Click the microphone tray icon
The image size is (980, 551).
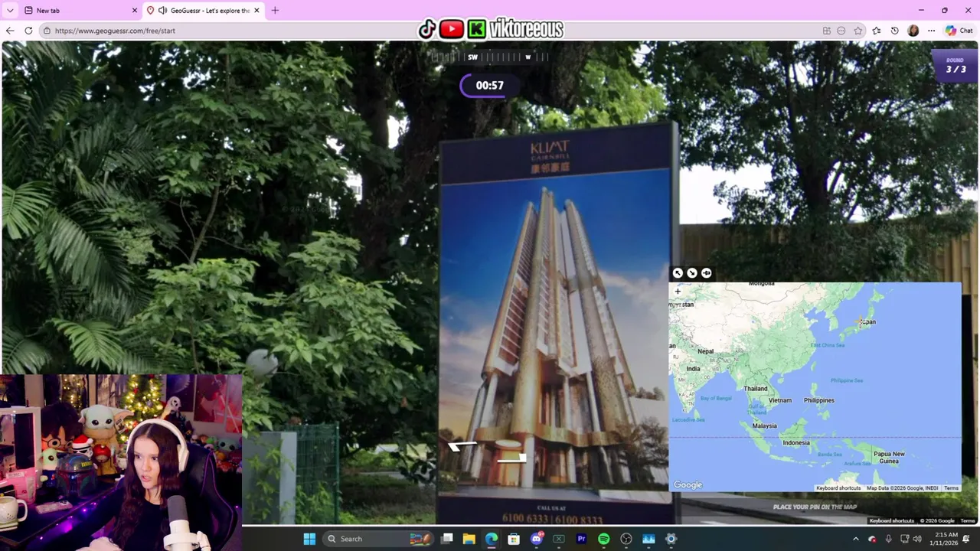point(888,539)
